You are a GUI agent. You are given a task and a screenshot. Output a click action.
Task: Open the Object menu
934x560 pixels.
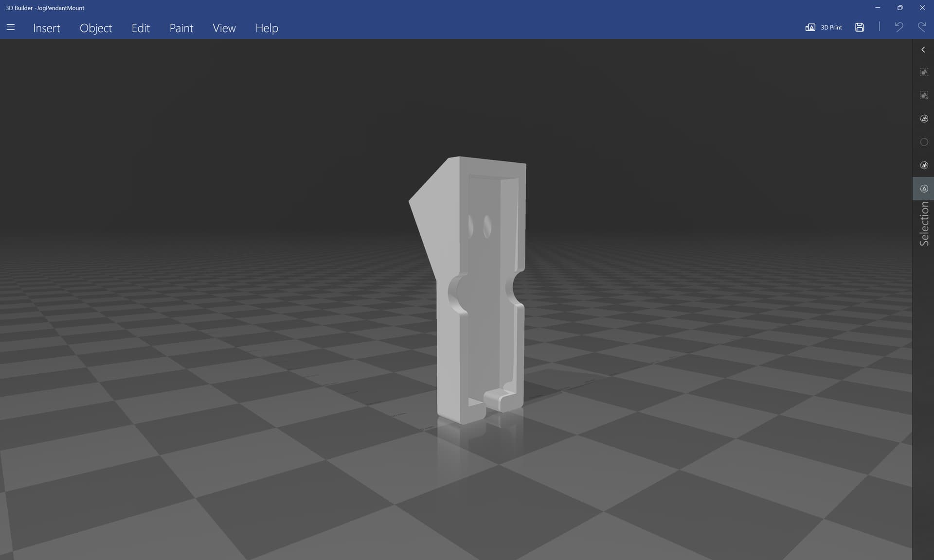point(96,28)
